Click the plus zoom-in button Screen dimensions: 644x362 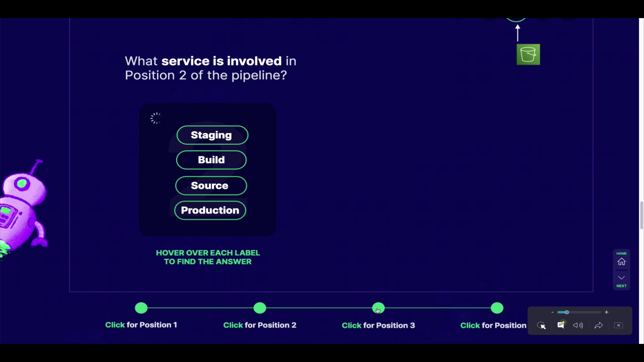[x=606, y=312]
